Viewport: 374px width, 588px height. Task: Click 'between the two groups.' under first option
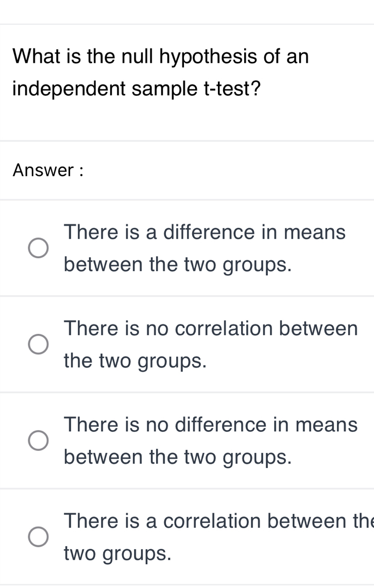coord(178,264)
